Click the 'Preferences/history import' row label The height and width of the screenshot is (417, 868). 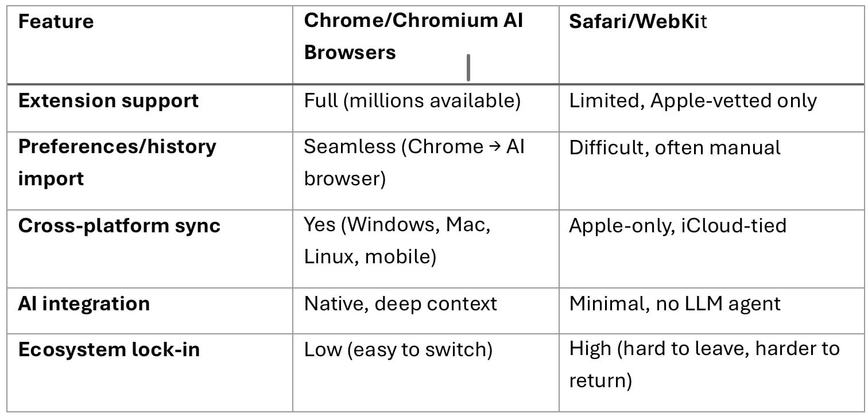pos(117,162)
